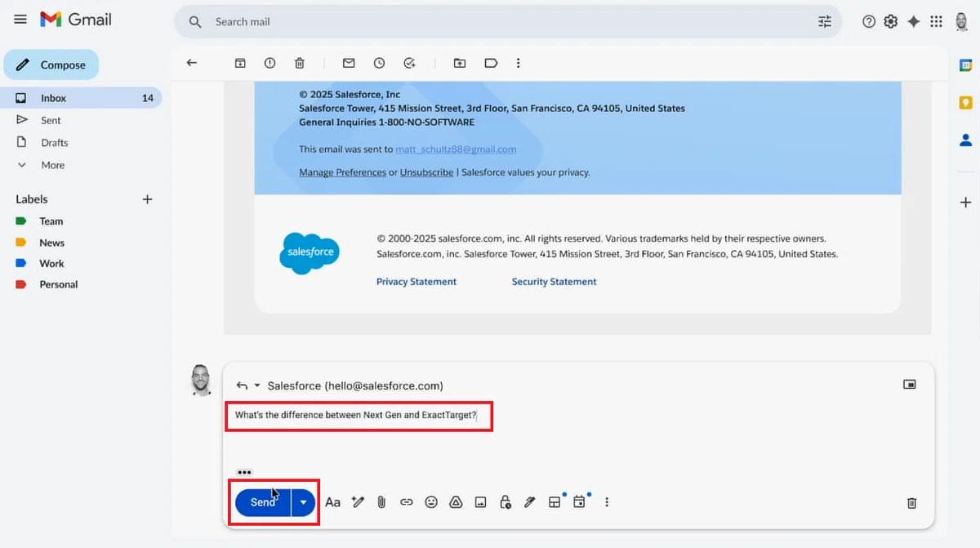Click the Gmail logo
Viewport: 980px width, 548px height.
76,20
